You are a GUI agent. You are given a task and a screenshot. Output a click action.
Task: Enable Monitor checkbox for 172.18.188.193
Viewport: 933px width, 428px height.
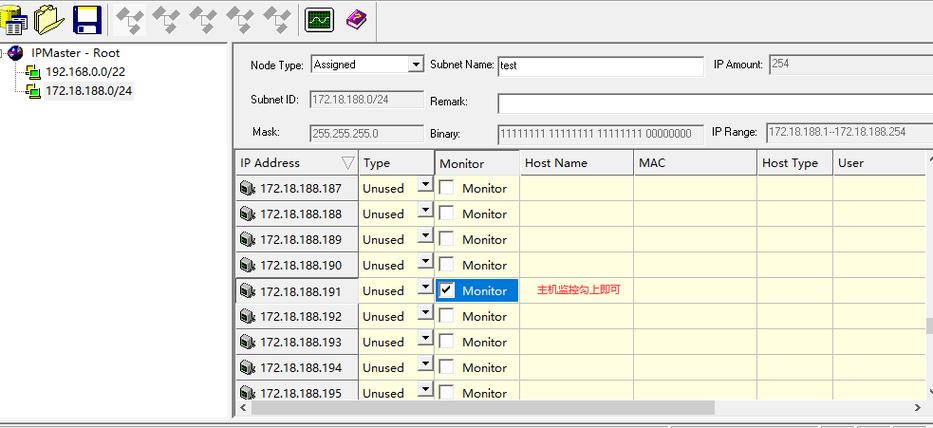(446, 342)
